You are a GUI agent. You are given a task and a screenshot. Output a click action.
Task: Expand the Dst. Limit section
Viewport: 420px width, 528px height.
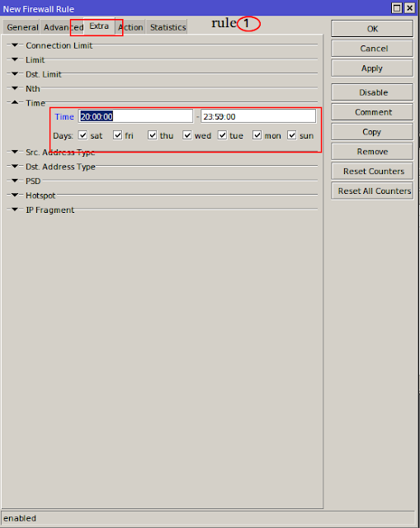click(15, 73)
